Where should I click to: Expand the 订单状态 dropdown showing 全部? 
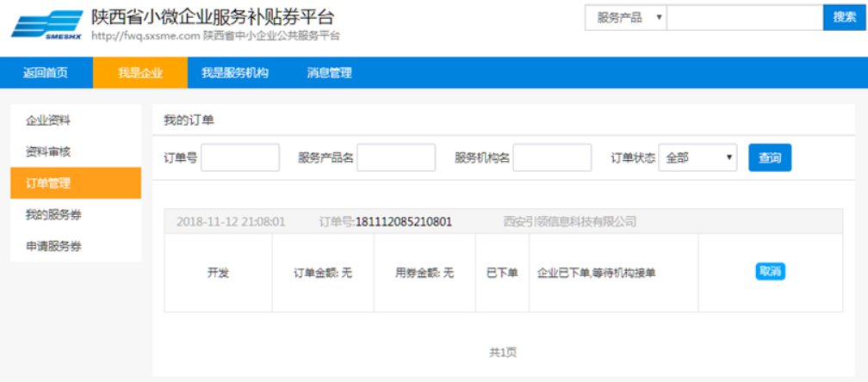(x=697, y=158)
